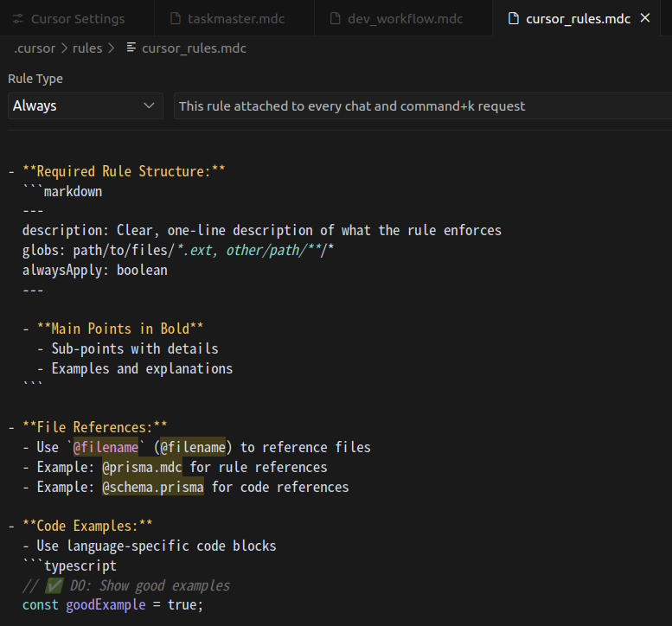Click the Code Examples heading line

pos(80,527)
